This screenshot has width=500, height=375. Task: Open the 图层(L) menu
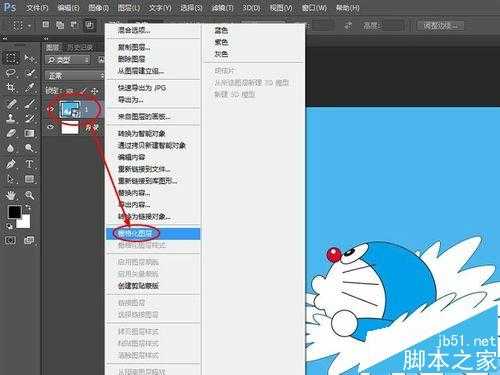click(129, 8)
